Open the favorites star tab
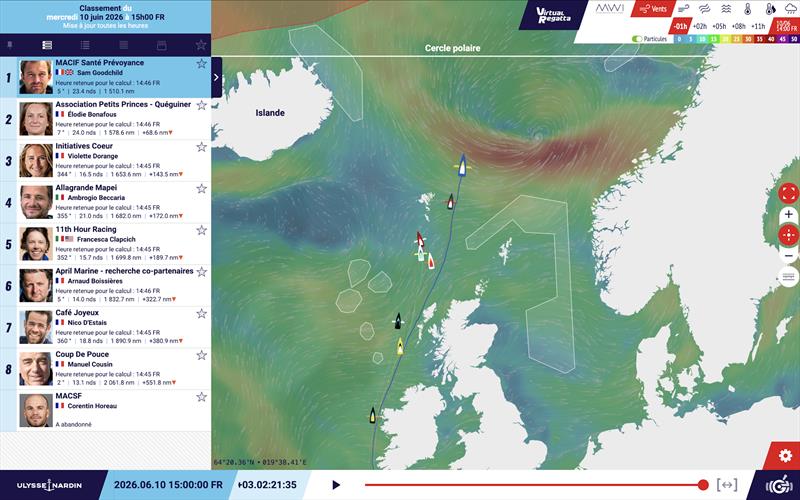 click(x=201, y=45)
